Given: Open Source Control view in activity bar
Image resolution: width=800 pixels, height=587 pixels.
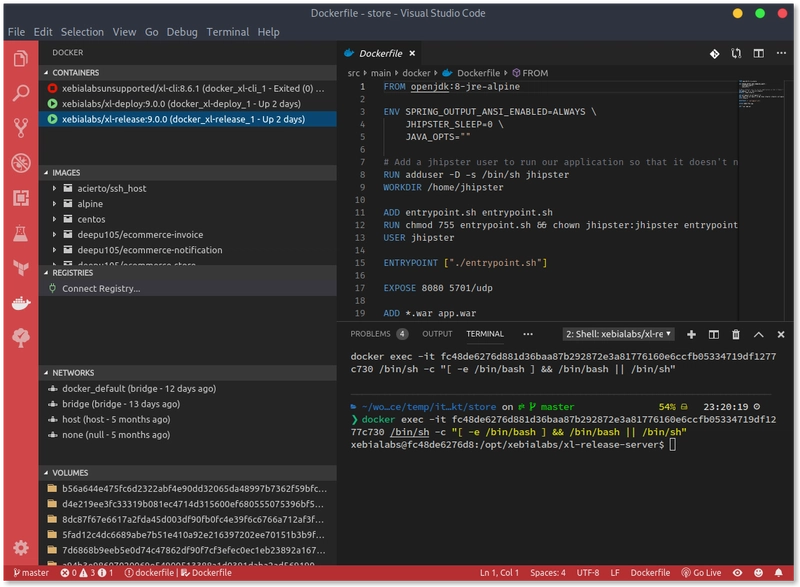Looking at the screenshot, I should [20, 127].
